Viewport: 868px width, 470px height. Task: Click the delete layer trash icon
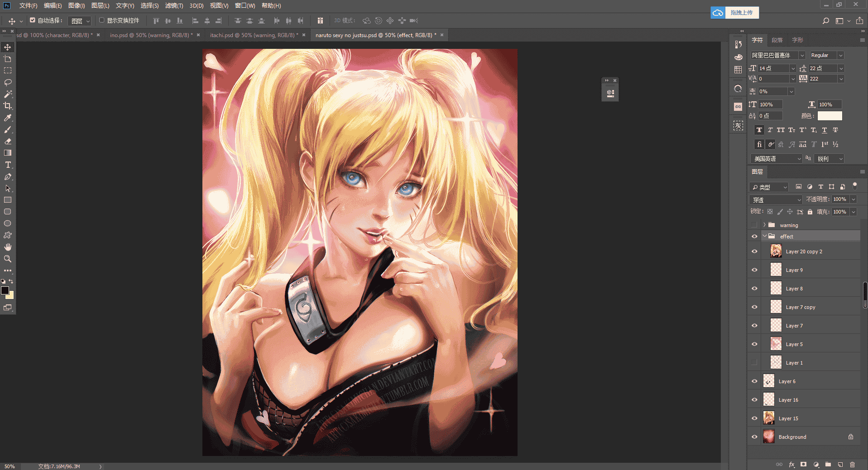pyautogui.click(x=853, y=465)
